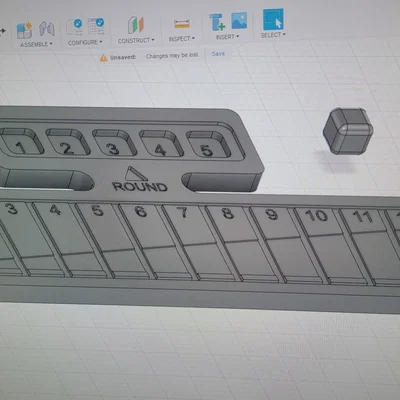Select the Measure tool icon

coord(182,24)
